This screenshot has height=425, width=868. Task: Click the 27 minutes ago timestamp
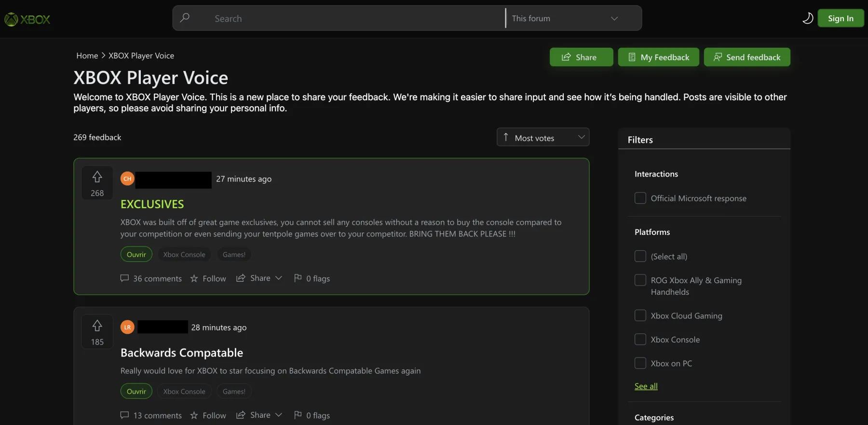click(244, 179)
